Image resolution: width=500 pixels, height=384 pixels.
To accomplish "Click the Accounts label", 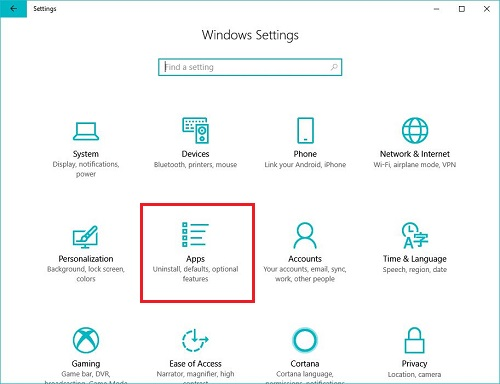I will tap(305, 259).
